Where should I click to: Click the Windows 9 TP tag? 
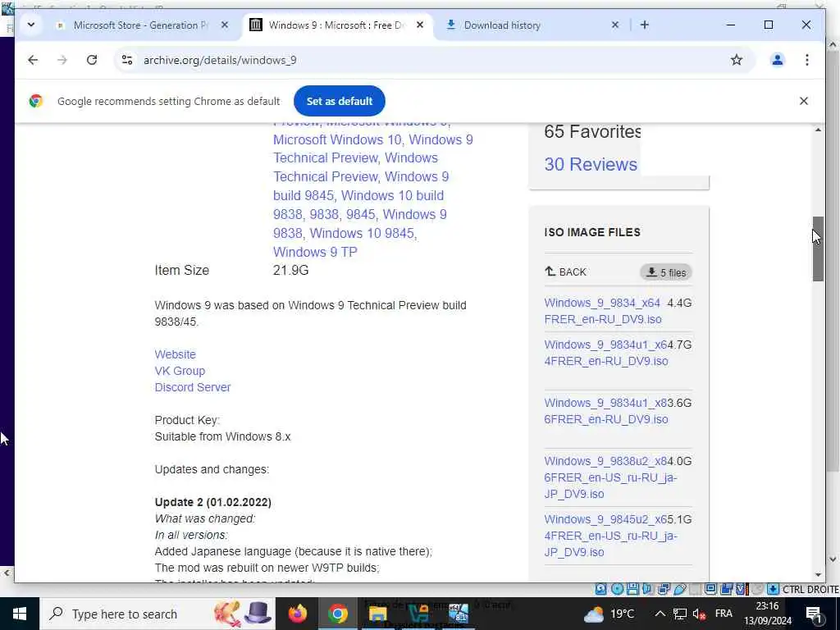(x=315, y=252)
